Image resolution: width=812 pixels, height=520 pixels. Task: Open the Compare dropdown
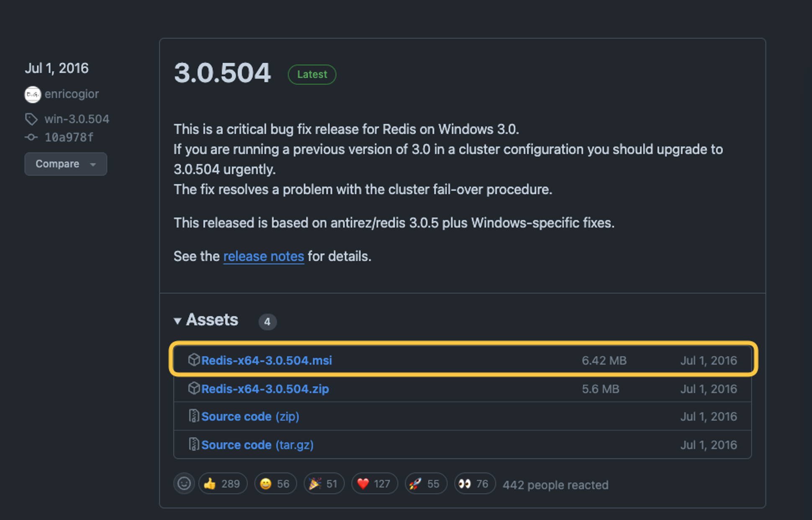tap(66, 164)
